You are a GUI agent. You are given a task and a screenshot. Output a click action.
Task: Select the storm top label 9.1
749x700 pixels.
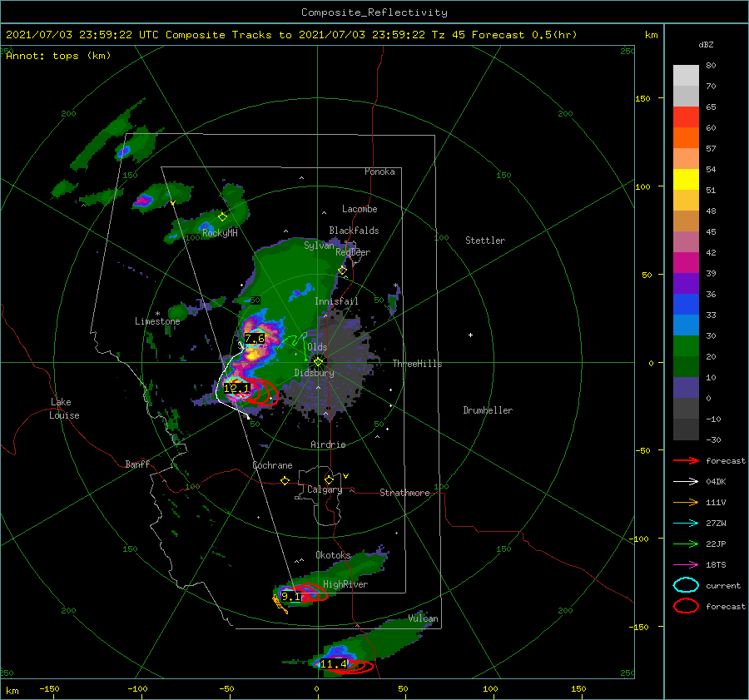pos(291,596)
